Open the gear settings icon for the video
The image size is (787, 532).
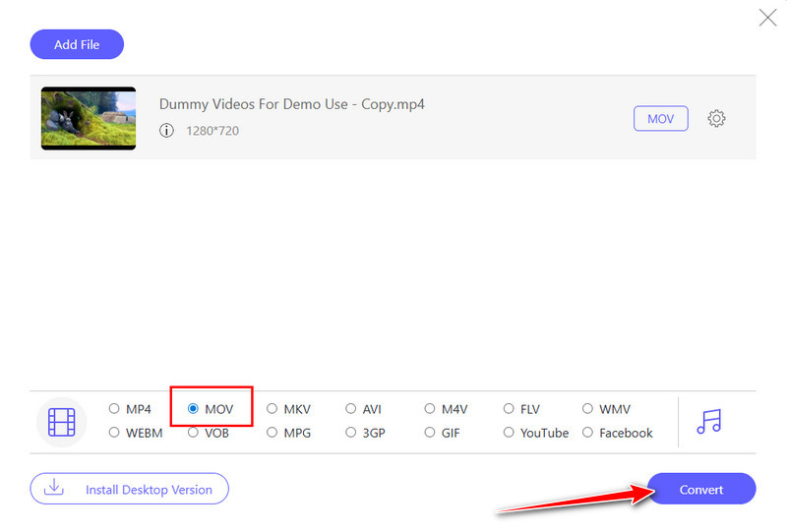717,119
